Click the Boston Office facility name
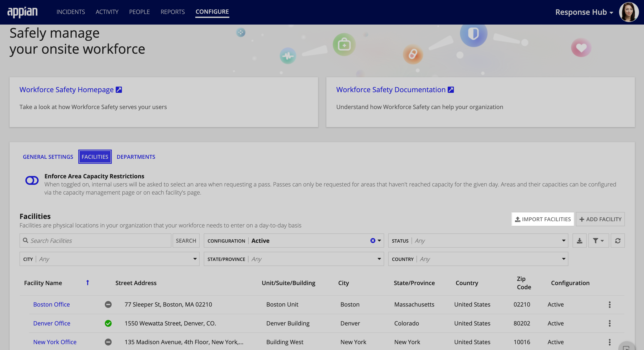 point(51,304)
